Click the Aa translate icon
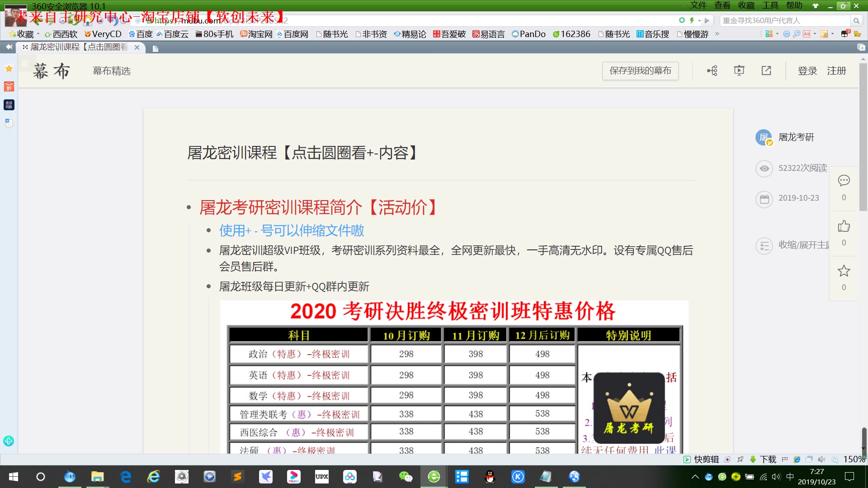Viewport: 868px width, 488px height. [x=807, y=34]
